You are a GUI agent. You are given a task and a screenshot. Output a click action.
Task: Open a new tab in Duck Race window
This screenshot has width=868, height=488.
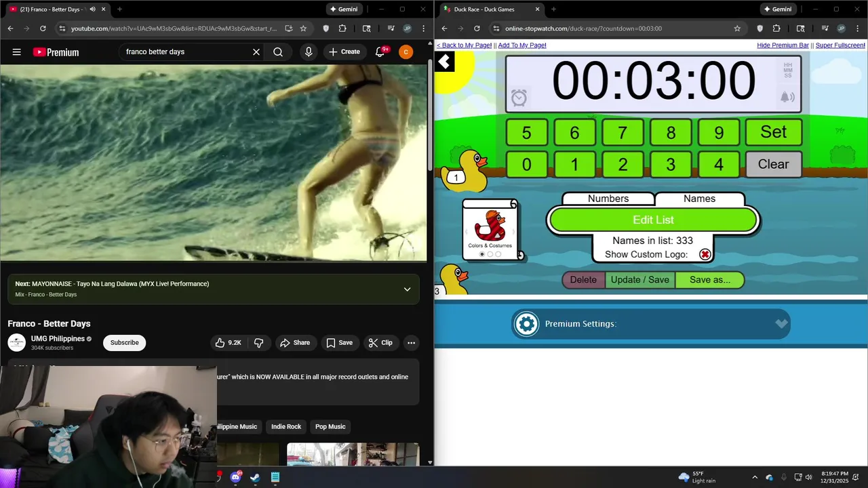[553, 9]
